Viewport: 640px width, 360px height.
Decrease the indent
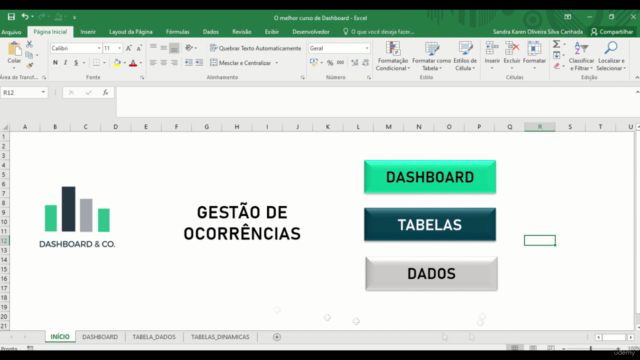189,63
